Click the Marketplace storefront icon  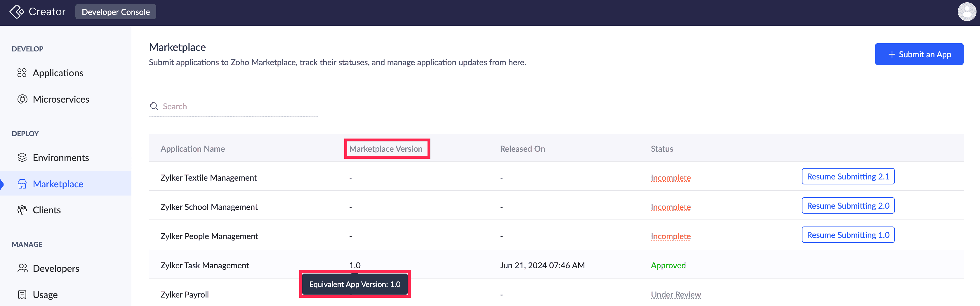(x=22, y=184)
